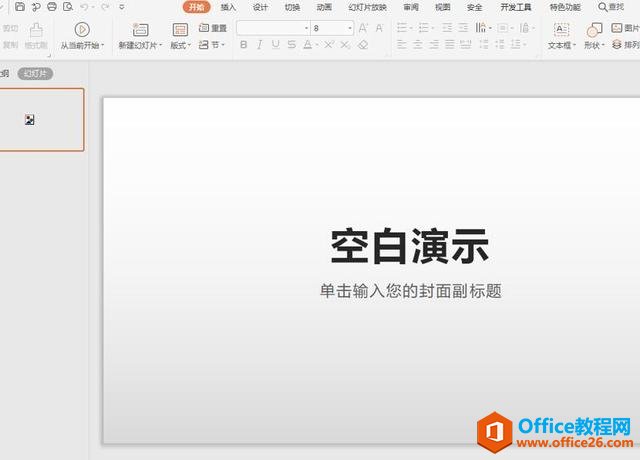Click the 单击输入您的封面副标题 subtitle placeholder

pos(410,291)
